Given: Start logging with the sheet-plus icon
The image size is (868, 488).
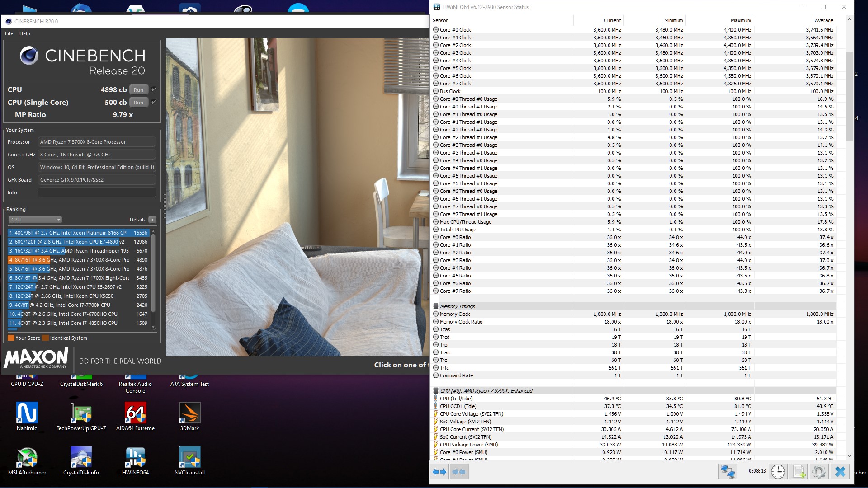Looking at the screenshot, I should point(799,472).
